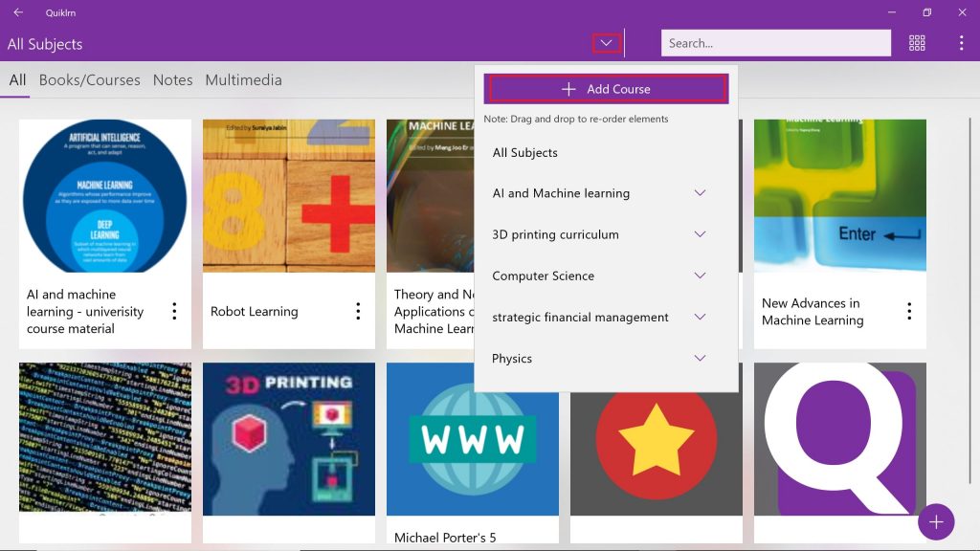Switch to the Books/Courses tab

pyautogui.click(x=88, y=80)
